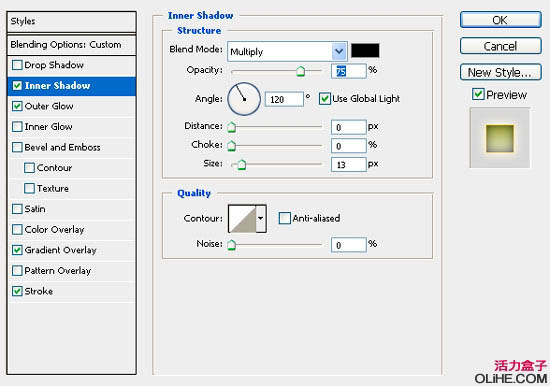
Task: Click the Choke value field
Action: point(349,146)
